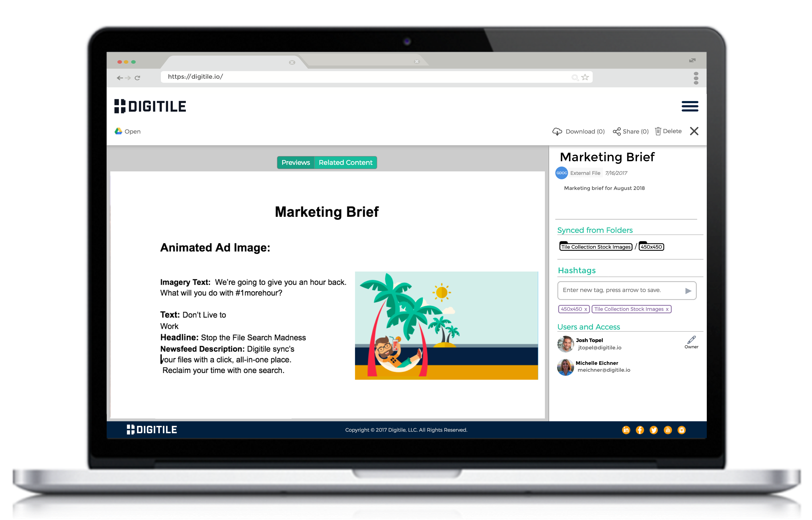Click the Delete trash icon
812x520 pixels.
(x=658, y=131)
